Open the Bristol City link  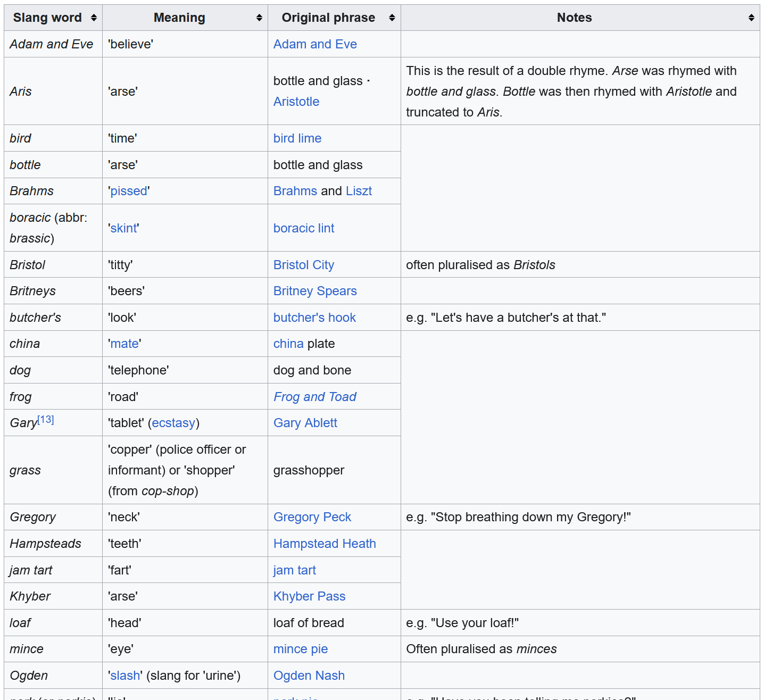tap(304, 265)
